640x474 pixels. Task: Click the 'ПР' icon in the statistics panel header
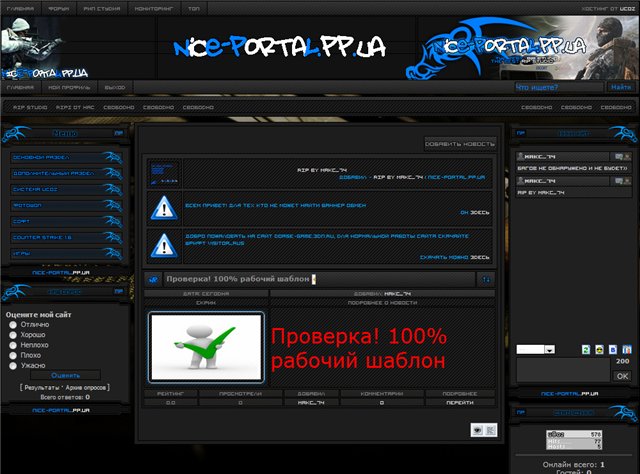[521, 412]
